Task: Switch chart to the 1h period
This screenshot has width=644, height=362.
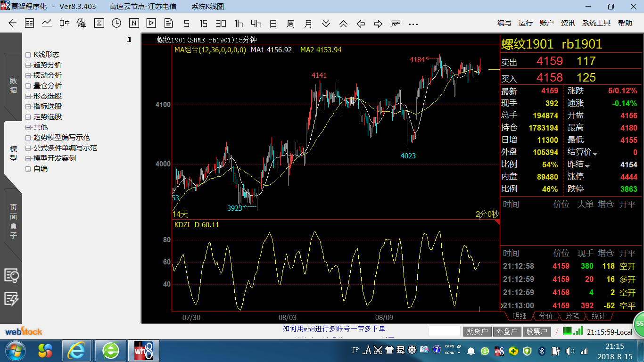Action: (x=239, y=23)
